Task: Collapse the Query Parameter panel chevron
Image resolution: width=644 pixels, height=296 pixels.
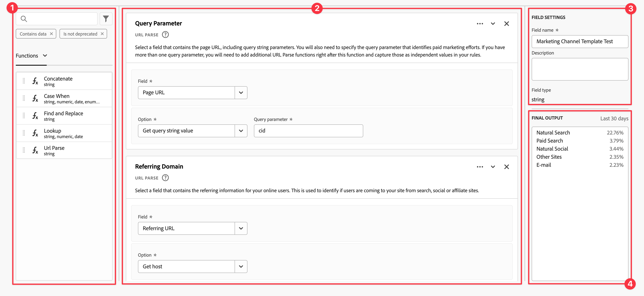Action: pos(493,23)
